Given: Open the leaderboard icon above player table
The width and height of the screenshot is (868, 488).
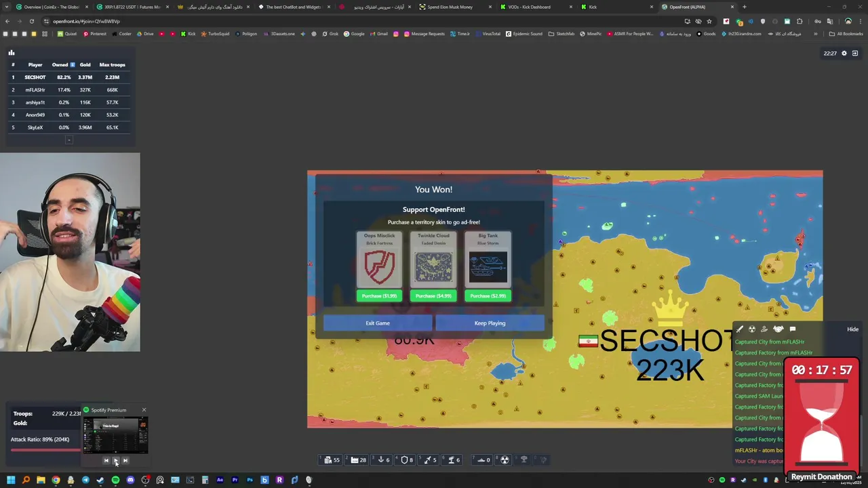Looking at the screenshot, I should (x=11, y=53).
